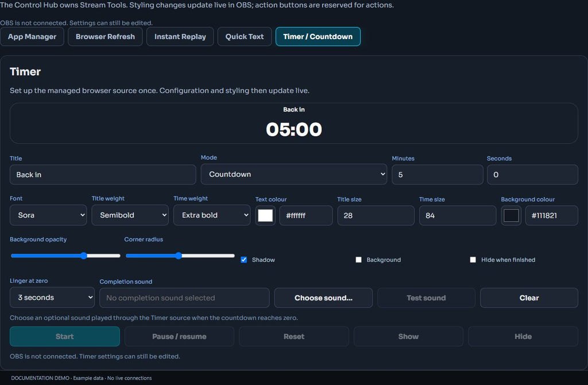Enable the Background checkbox
This screenshot has height=385, width=588.
click(x=358, y=260)
